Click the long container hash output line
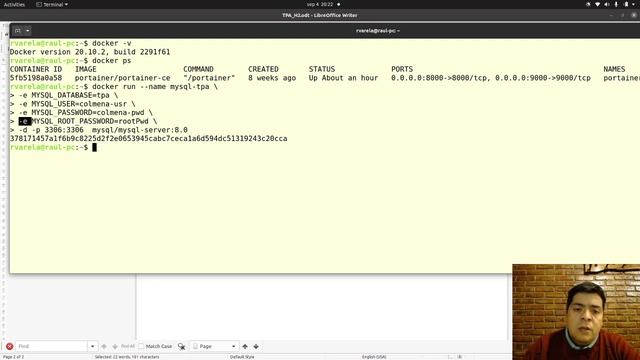The image size is (640, 360). coord(149,139)
